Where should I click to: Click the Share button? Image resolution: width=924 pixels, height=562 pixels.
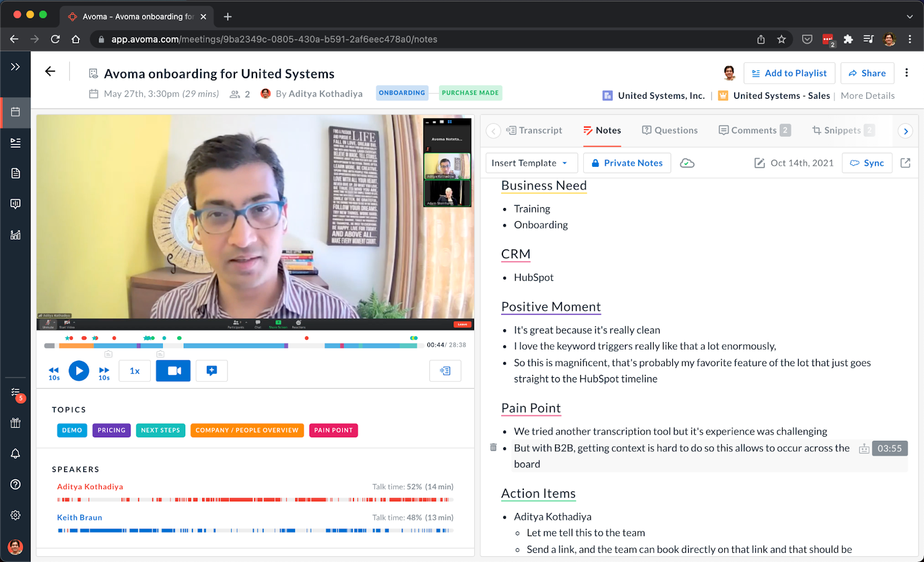[x=867, y=73]
